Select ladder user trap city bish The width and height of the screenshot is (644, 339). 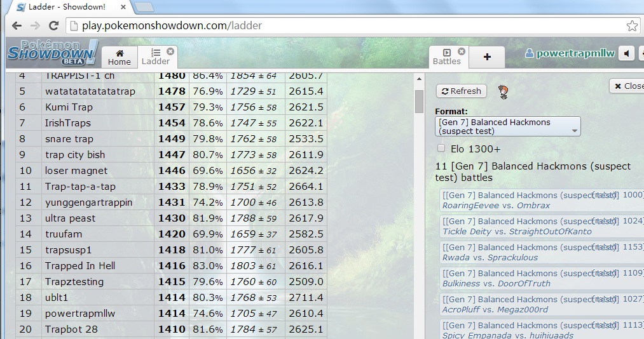75,155
